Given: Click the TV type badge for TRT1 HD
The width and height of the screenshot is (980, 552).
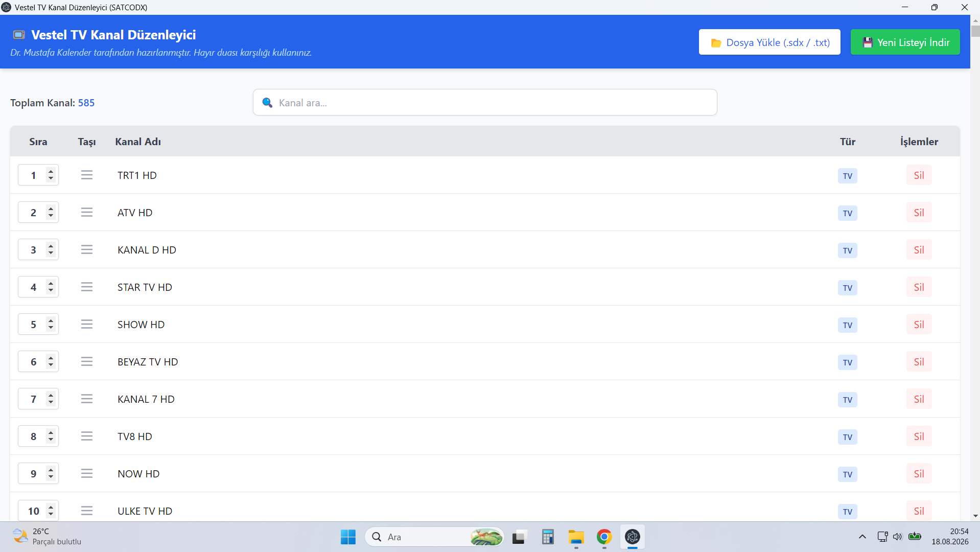Looking at the screenshot, I should pyautogui.click(x=848, y=176).
